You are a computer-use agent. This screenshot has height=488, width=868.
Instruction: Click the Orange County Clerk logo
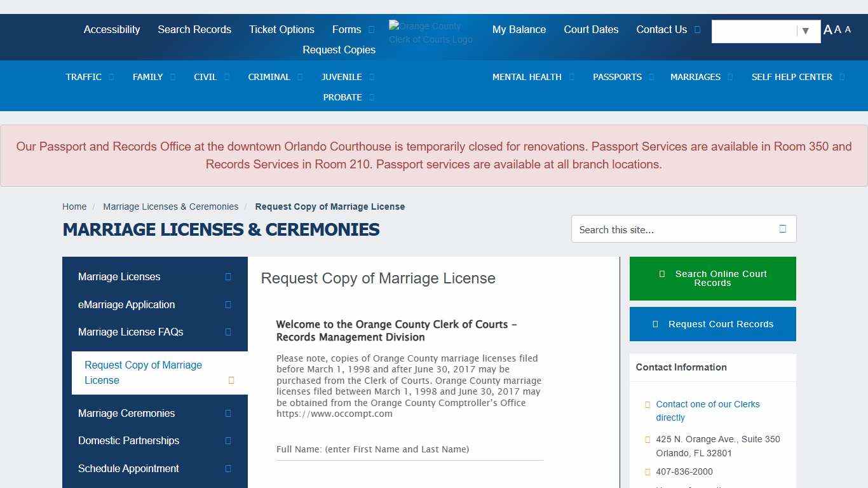click(x=431, y=32)
